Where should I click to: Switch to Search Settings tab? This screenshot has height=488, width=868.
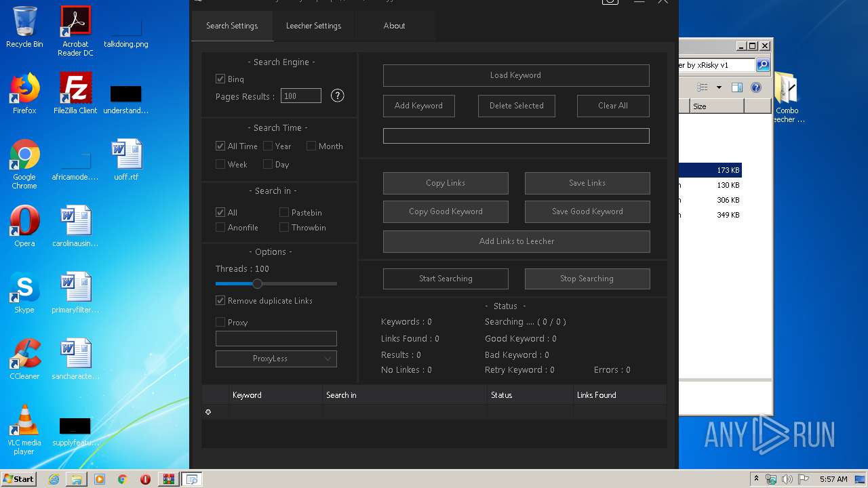232,26
